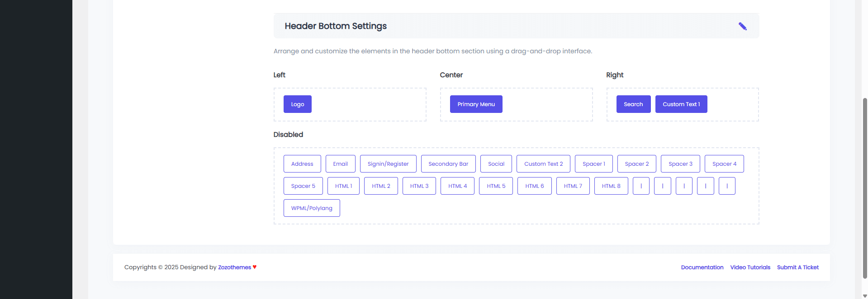Pick the Custom Text 1 element

click(x=681, y=104)
